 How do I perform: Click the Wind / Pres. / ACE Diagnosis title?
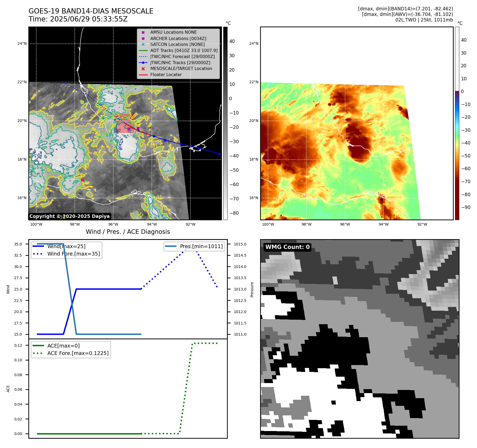coord(128,232)
